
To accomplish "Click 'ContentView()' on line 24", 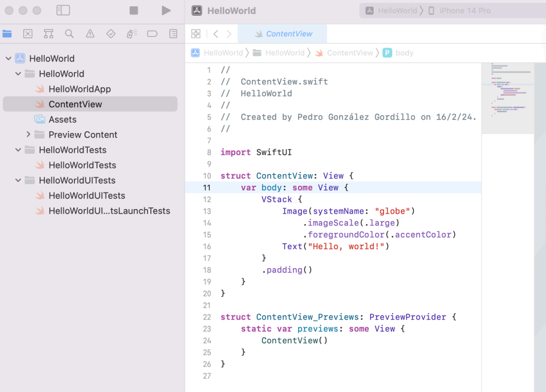I will 294,340.
